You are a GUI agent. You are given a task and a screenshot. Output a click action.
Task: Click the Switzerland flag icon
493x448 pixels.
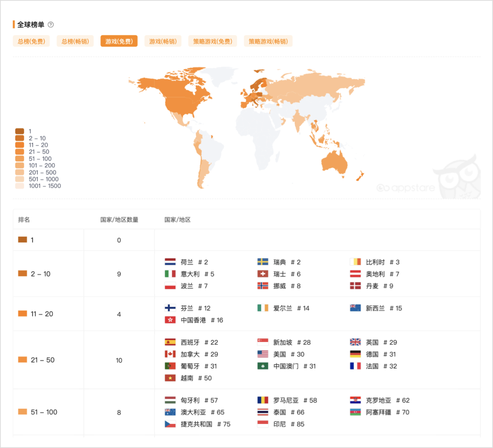coord(262,274)
